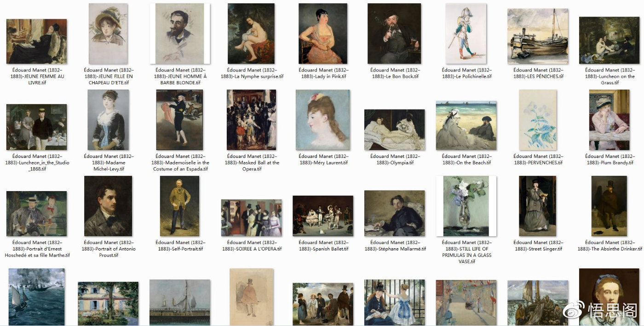Click Mademoiselle in the Costume of an Espada filename
Screen dimensions: 644x326
180,163
